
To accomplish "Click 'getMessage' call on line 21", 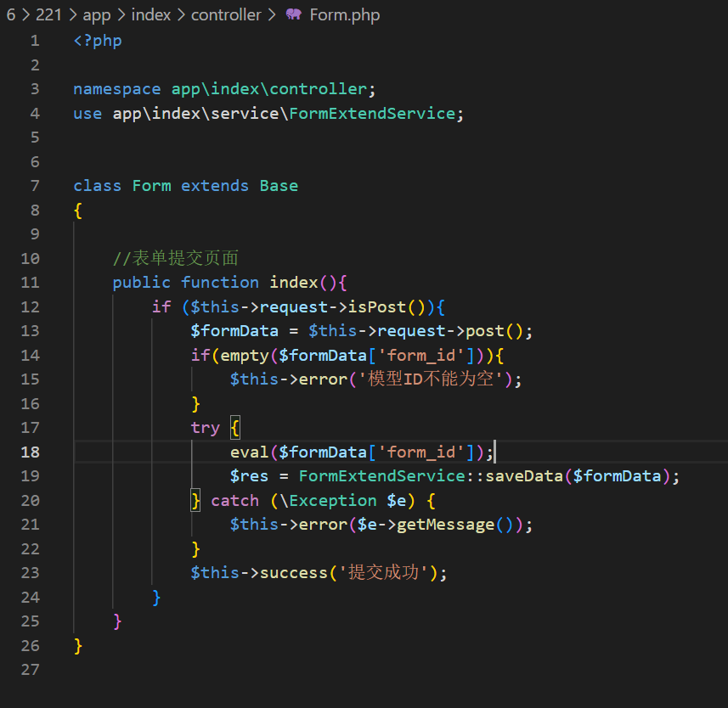I will [x=446, y=525].
